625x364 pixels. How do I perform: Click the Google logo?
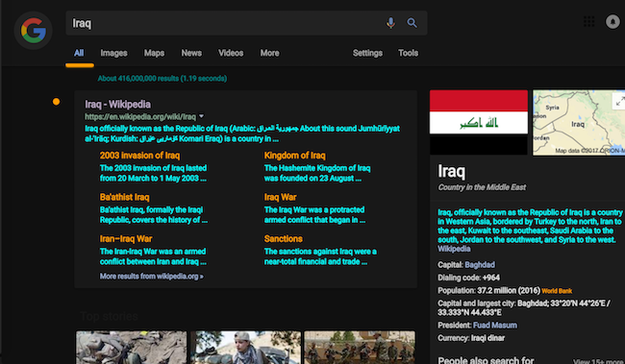(33, 31)
